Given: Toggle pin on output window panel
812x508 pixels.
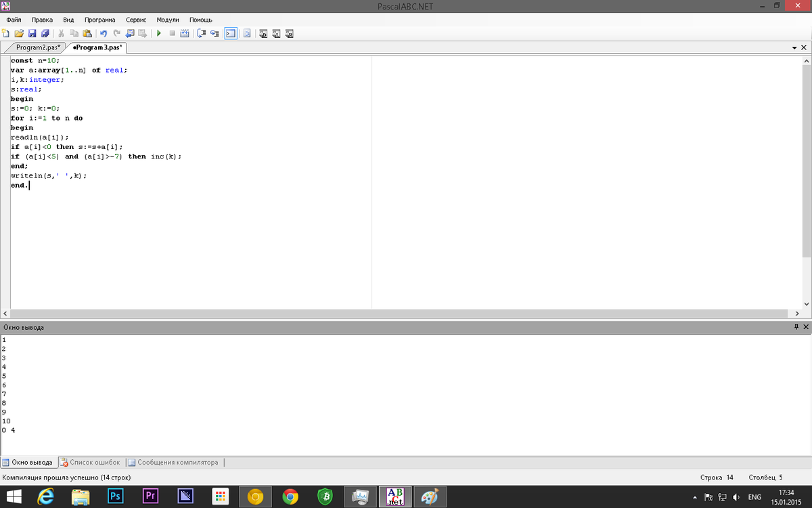Looking at the screenshot, I should click(796, 327).
